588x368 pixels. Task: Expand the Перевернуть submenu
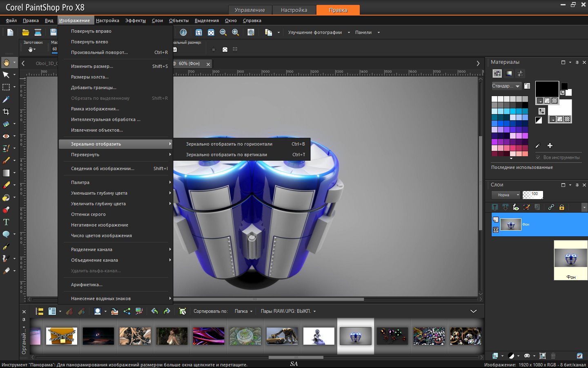click(x=116, y=155)
